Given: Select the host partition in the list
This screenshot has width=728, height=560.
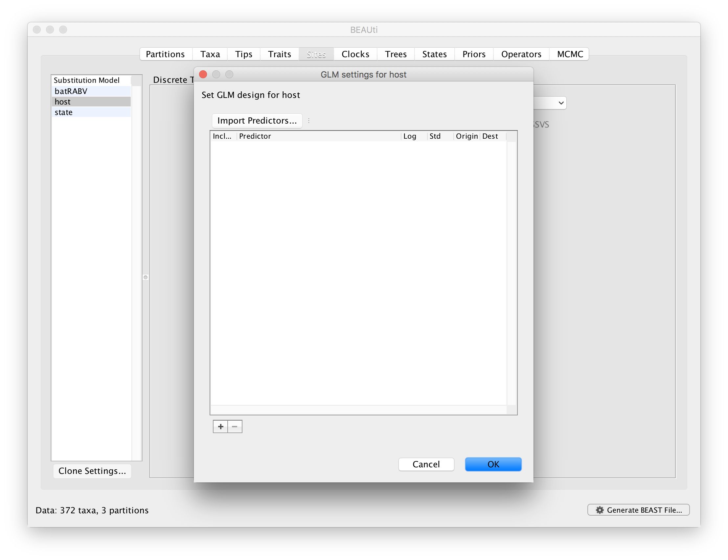Looking at the screenshot, I should (x=91, y=102).
